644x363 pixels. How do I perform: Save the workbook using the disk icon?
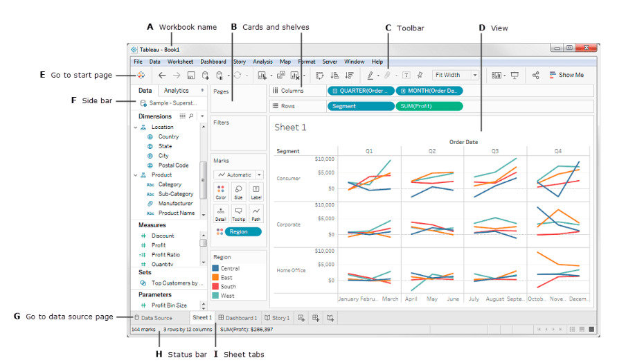click(x=191, y=76)
